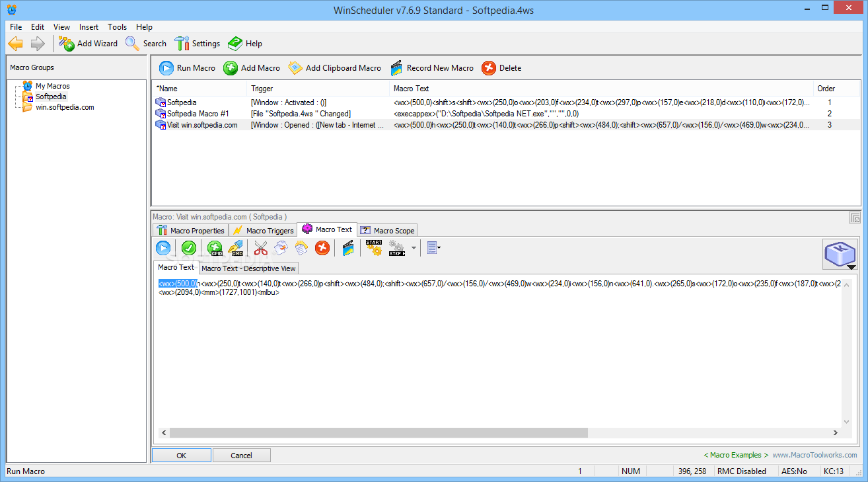Switch to Macro Properties tab
This screenshot has width=868, height=482.
(190, 230)
